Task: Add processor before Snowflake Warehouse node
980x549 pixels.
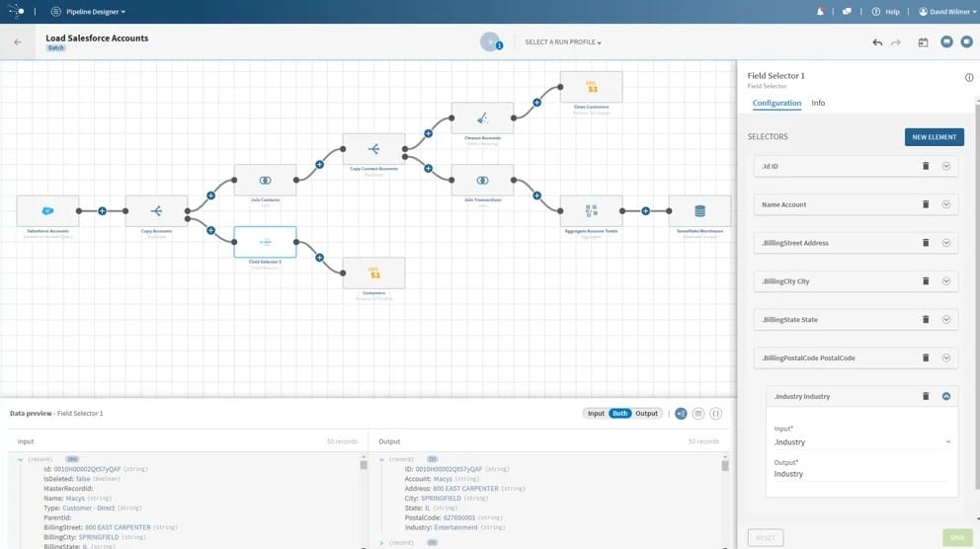Action: (x=646, y=211)
